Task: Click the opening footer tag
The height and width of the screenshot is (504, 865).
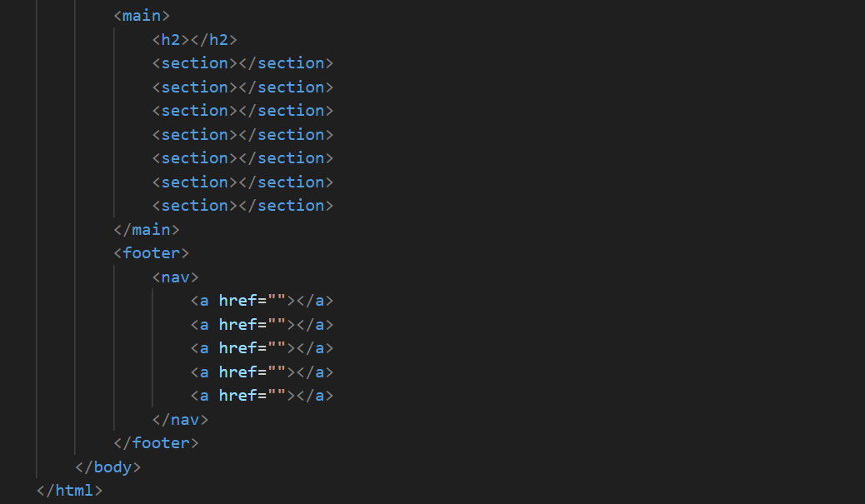Action: (152, 252)
